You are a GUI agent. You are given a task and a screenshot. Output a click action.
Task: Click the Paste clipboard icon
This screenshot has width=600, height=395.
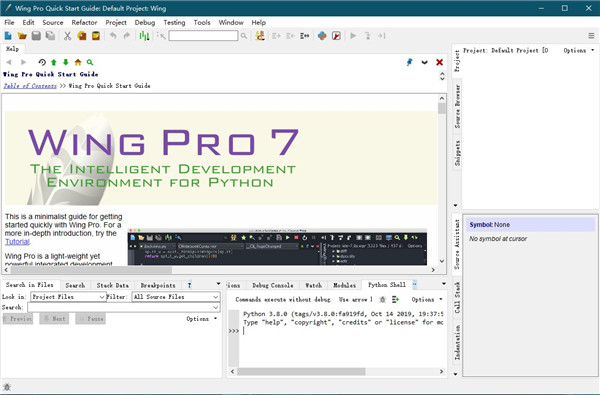point(96,36)
